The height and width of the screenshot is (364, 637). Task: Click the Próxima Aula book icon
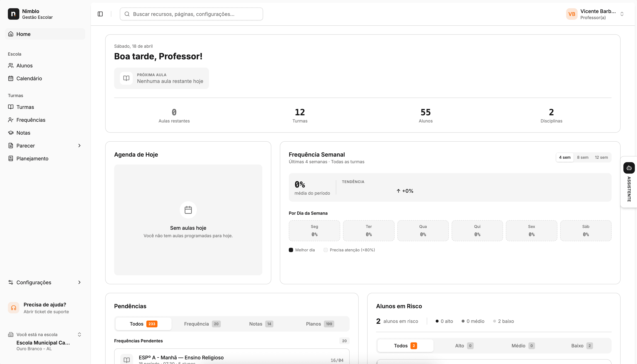coord(126,78)
